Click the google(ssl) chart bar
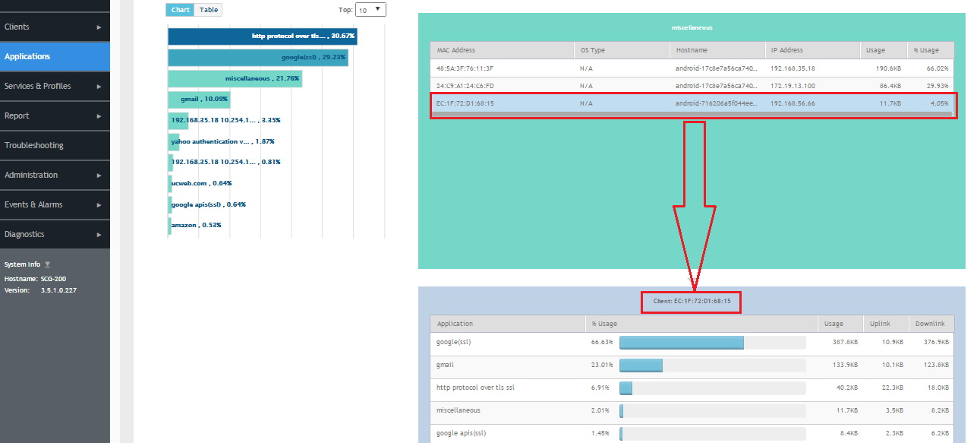 pos(258,58)
